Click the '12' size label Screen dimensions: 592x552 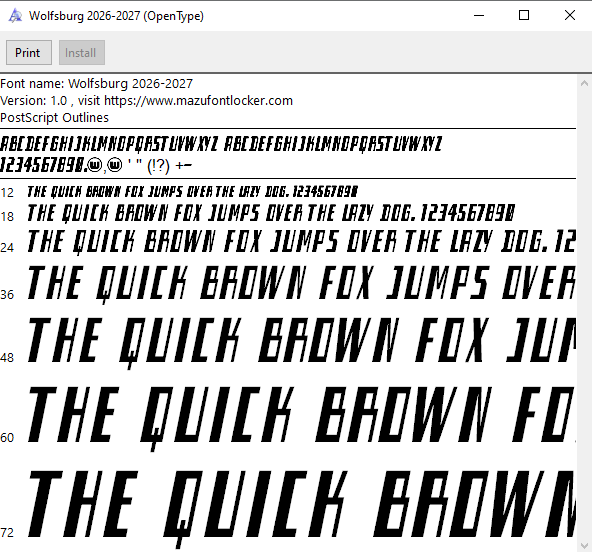pyautogui.click(x=7, y=193)
